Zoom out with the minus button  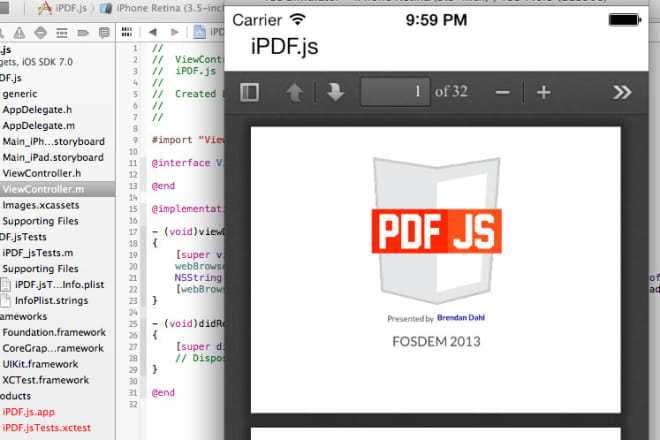click(x=503, y=92)
